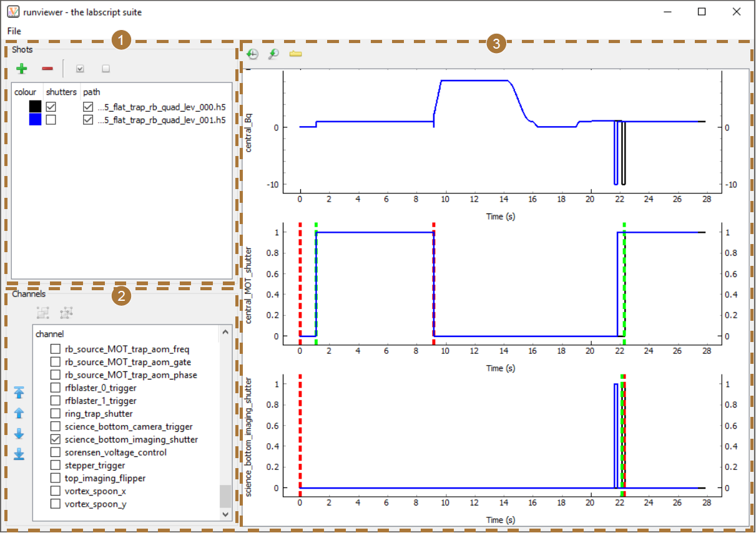This screenshot has width=756, height=533.
Task: Select science_bottom_camera_trigger channel name
Action: pyautogui.click(x=129, y=426)
